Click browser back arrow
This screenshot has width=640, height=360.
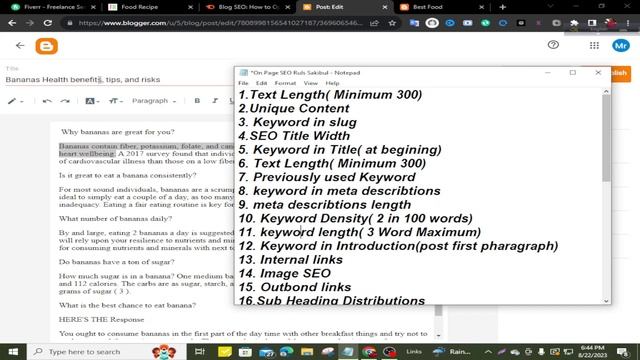12,23
